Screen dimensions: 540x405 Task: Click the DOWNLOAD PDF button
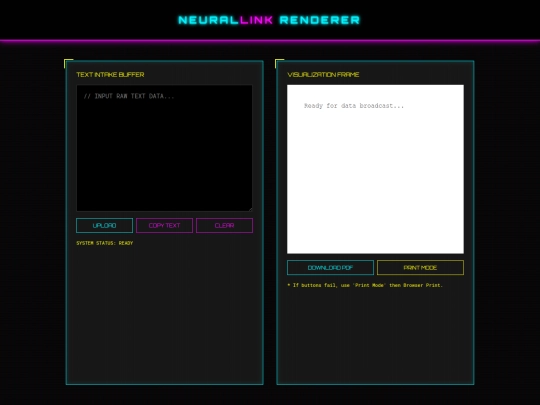tap(330, 268)
